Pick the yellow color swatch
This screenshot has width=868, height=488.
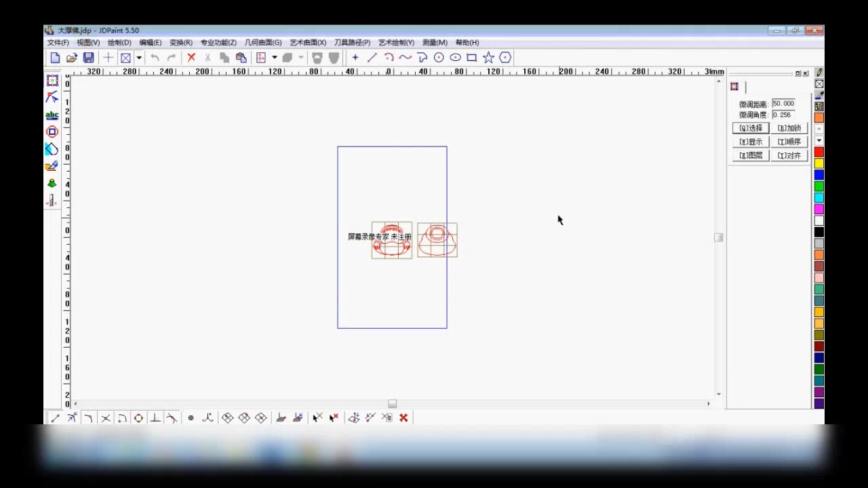point(819,163)
